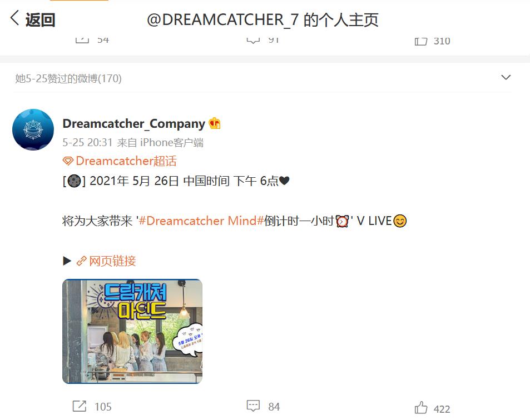Viewport: 530px width, 420px height.
Task: Click the diamond icon before Dreamcatcher超话
Action: pos(68,161)
